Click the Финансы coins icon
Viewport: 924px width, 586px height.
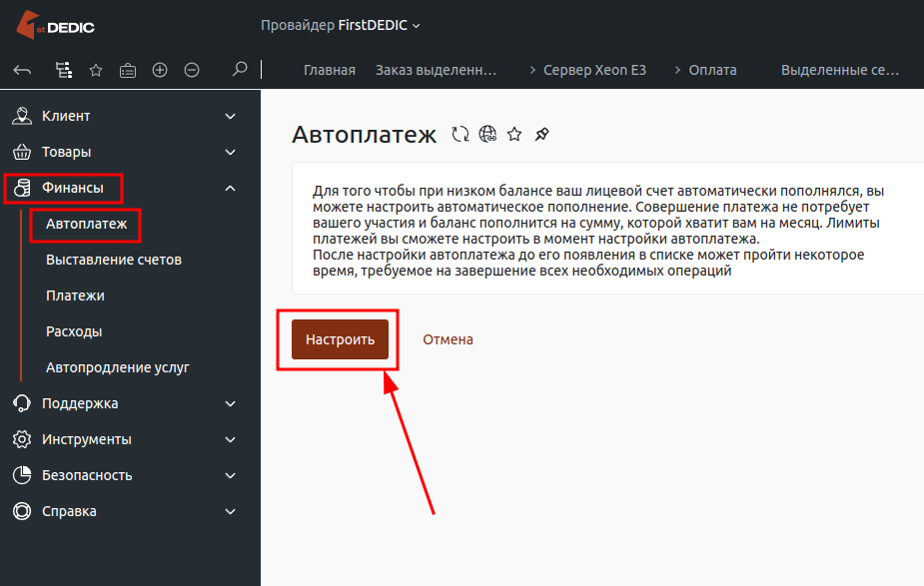click(22, 188)
